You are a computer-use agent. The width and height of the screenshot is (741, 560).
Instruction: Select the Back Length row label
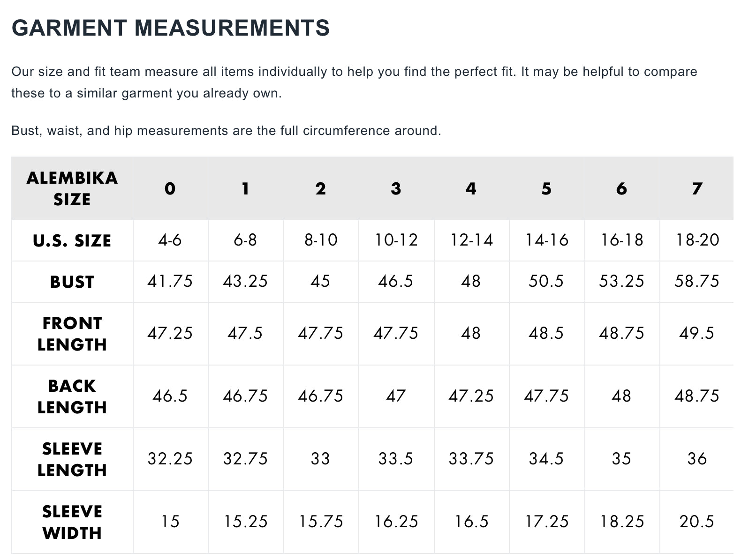[x=72, y=396]
